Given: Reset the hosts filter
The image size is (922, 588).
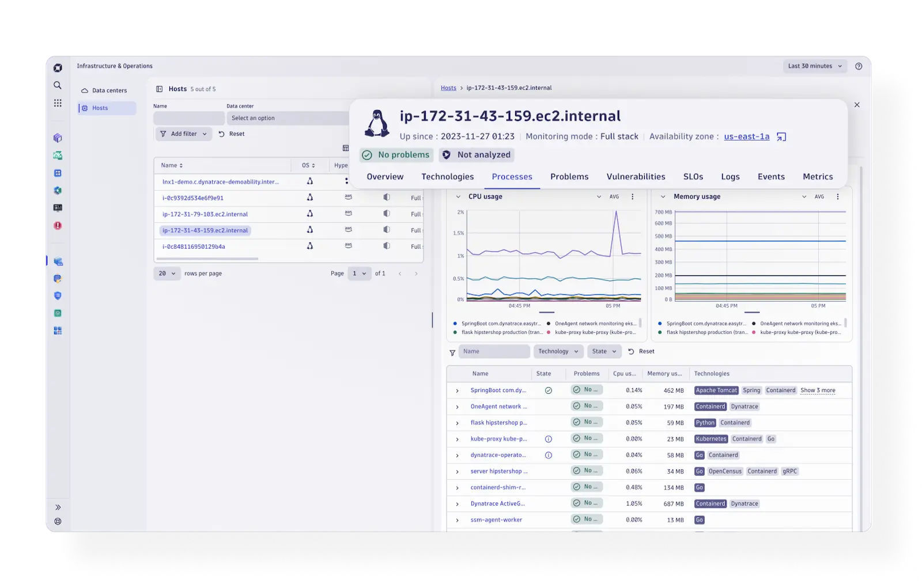Looking at the screenshot, I should pyautogui.click(x=232, y=134).
